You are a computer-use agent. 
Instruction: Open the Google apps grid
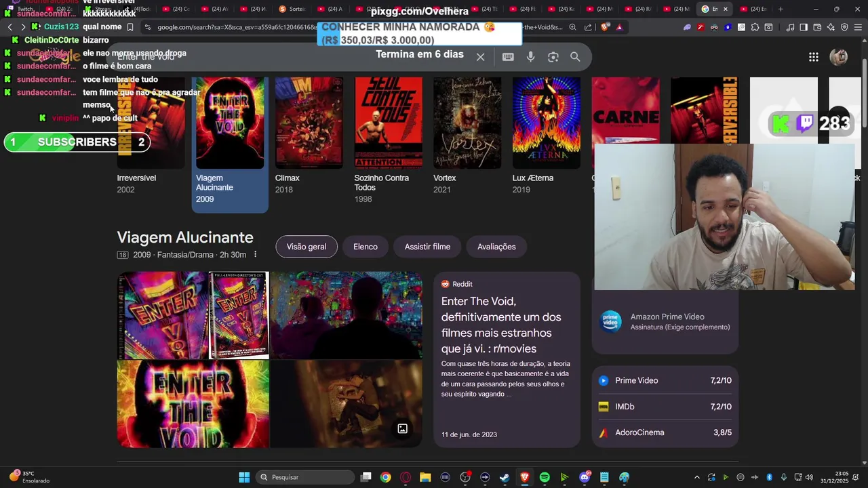point(813,57)
